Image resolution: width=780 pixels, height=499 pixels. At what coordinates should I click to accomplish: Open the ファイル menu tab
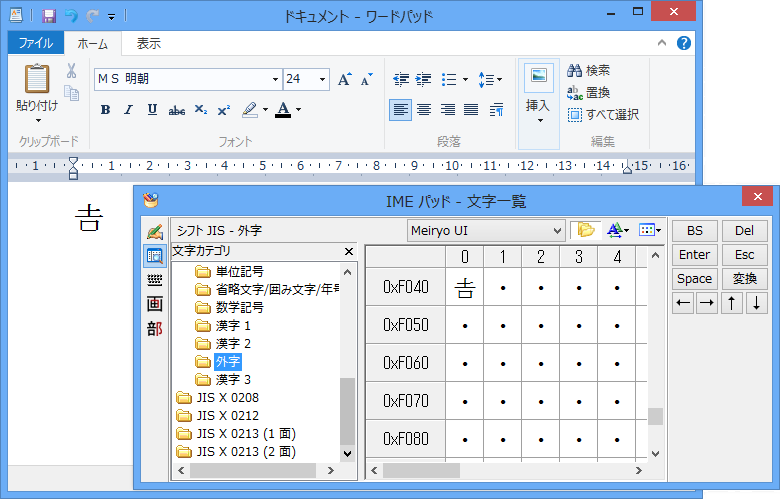coord(36,43)
